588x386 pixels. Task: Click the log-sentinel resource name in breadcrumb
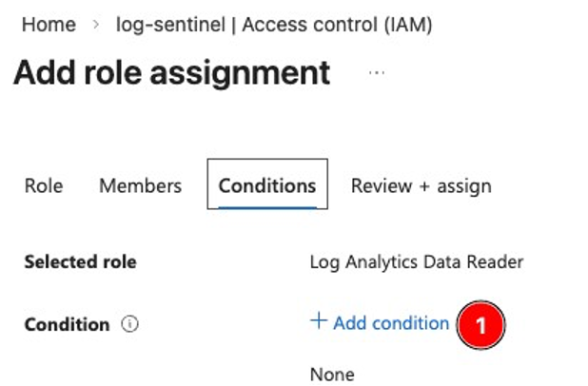(169, 24)
